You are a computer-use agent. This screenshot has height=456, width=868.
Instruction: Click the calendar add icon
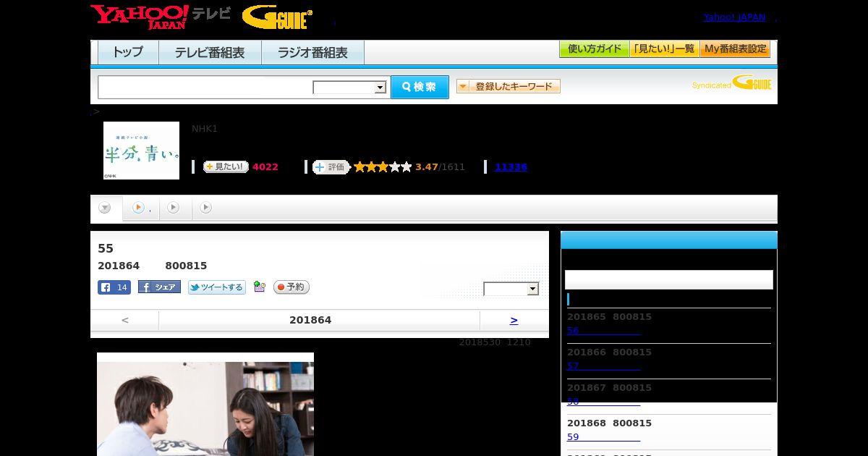click(x=260, y=287)
